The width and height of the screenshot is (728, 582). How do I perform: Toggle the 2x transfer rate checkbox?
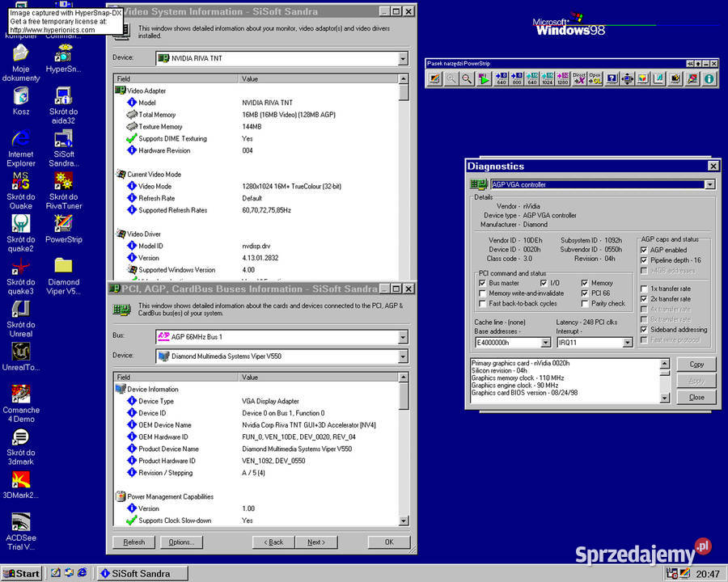pos(644,299)
